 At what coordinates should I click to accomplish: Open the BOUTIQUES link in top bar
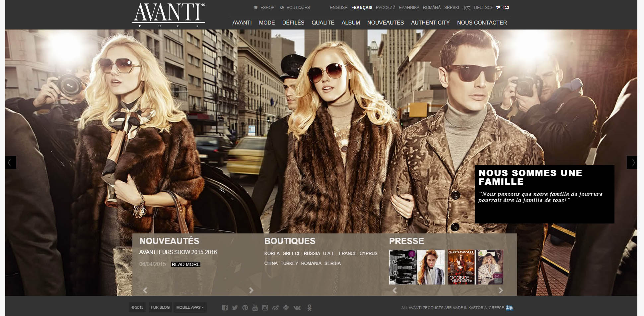pos(295,7)
